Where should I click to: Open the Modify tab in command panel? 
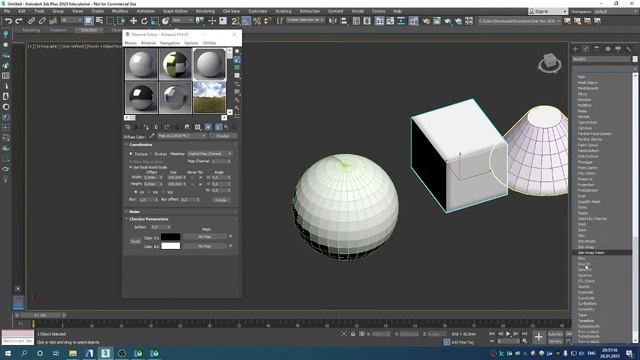coord(586,49)
